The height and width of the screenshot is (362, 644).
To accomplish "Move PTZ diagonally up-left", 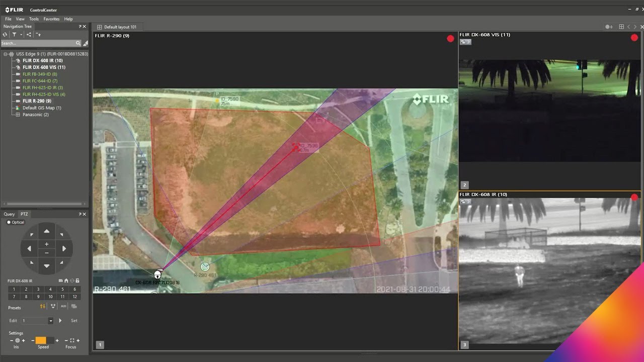I will pos(32,234).
